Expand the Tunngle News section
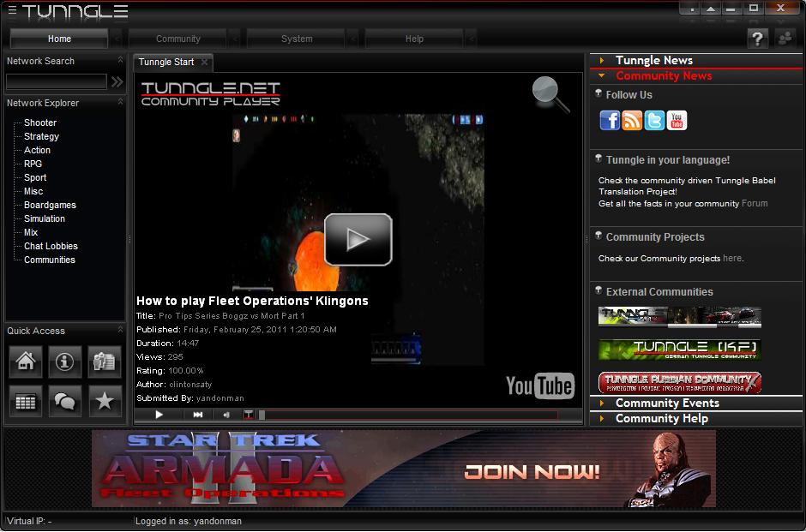 pos(653,60)
